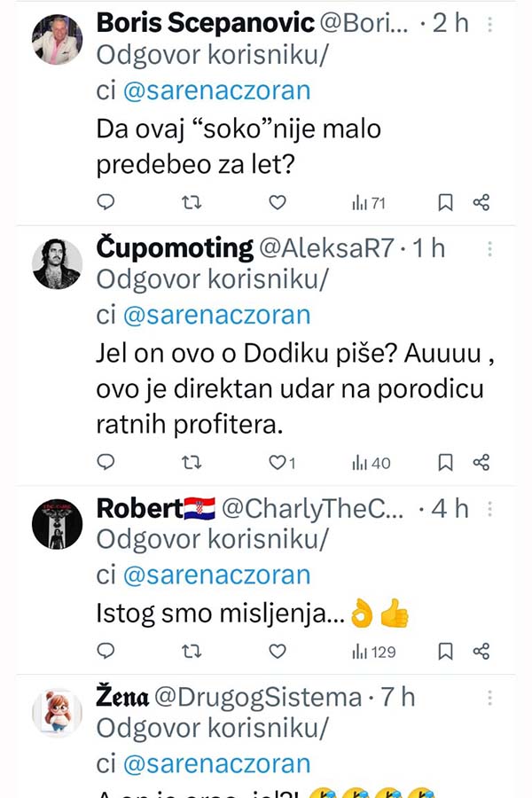Reply to Čupomoting's tweet about Dodik
532x798 pixels.
106,462
